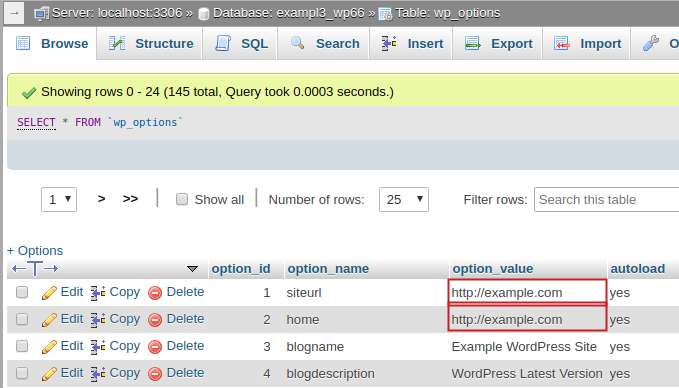This screenshot has width=679, height=388.
Task: Click the server icon in breadcrumb
Action: [x=42, y=14]
